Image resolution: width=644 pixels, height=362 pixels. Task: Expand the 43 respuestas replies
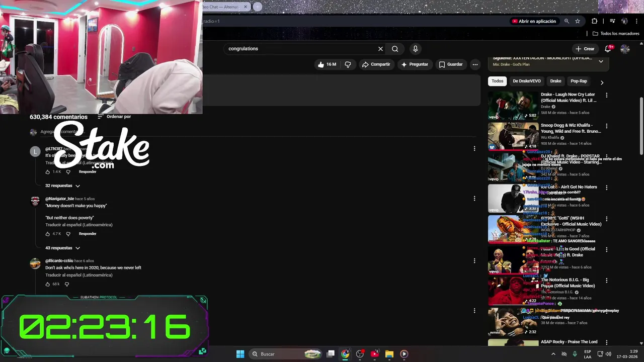tap(62, 248)
